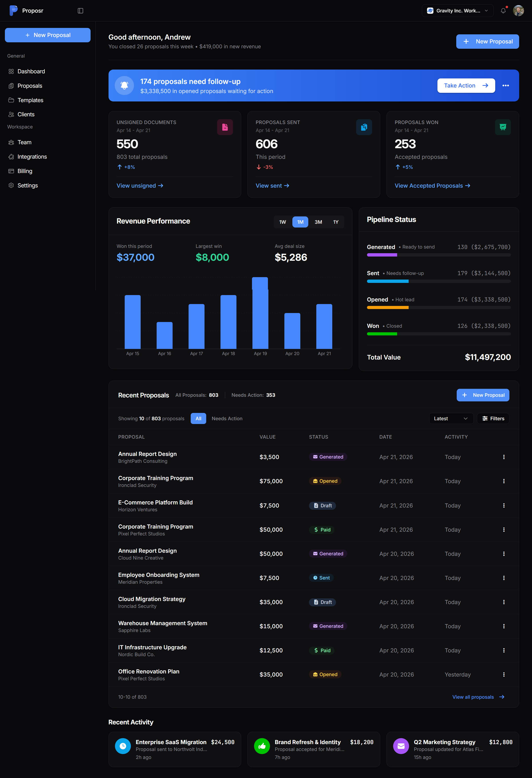
Task: Collapse the sidebar panel icon
Action: [x=80, y=11]
